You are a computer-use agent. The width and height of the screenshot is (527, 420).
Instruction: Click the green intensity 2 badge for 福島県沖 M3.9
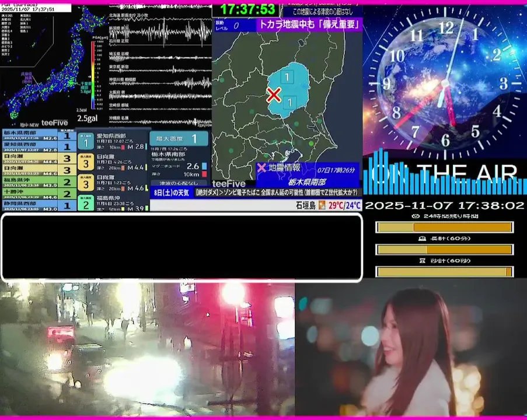click(86, 203)
